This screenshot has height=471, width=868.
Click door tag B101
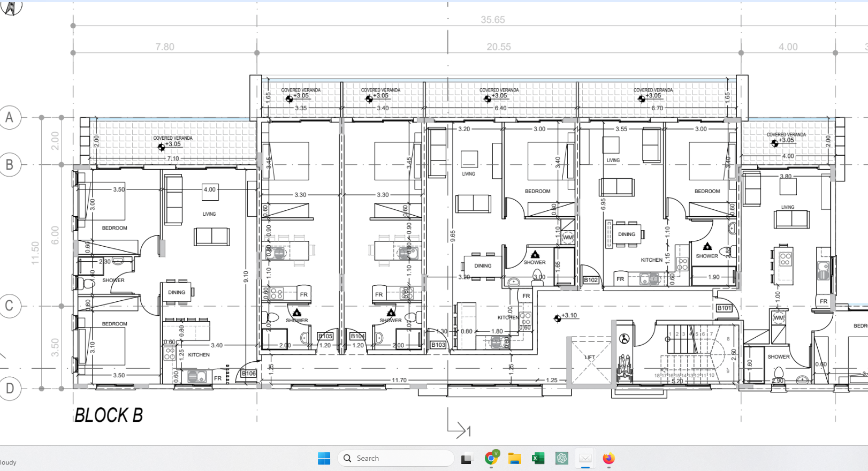(x=724, y=308)
